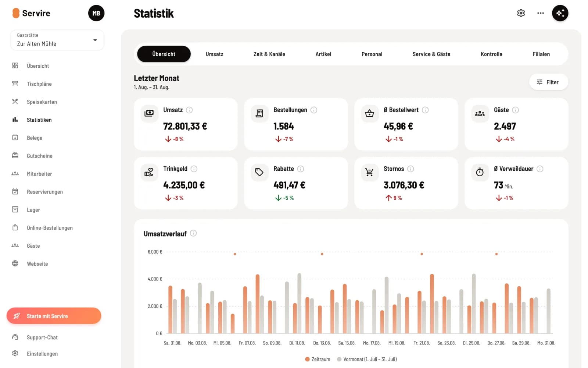Click the Stornos cart icon

370,172
